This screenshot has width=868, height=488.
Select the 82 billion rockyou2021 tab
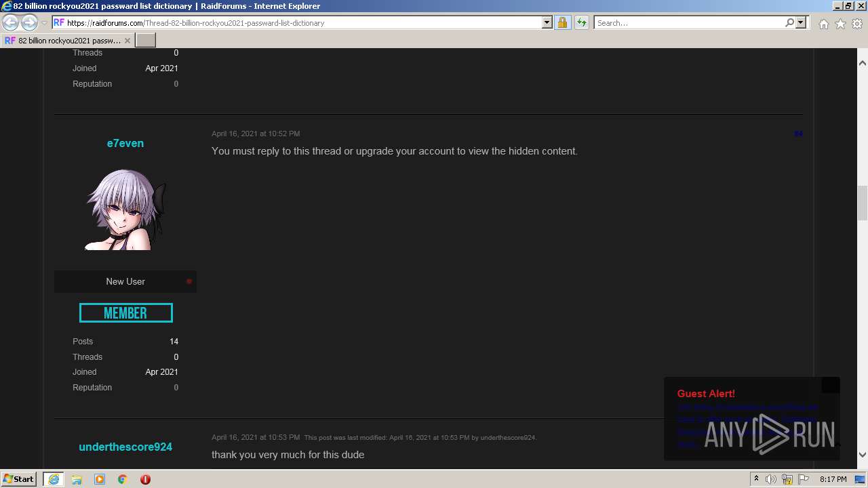click(x=66, y=41)
